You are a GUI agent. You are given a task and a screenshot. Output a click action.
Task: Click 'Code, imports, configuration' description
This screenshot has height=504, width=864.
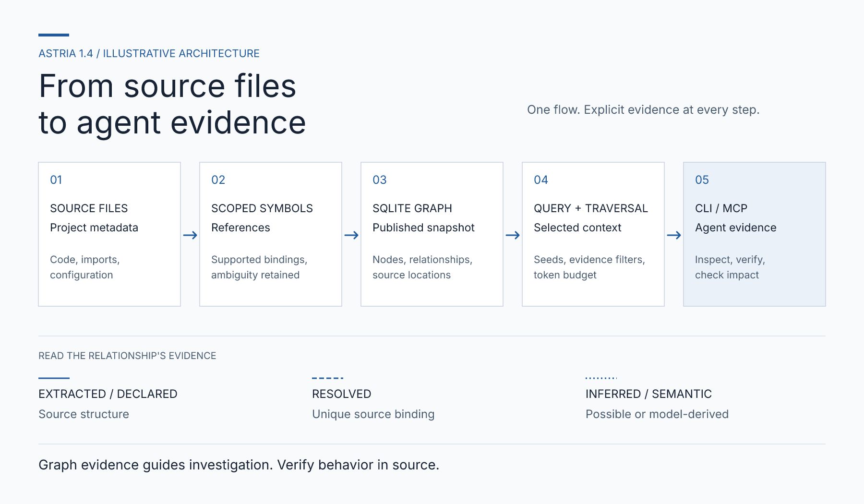85,267
